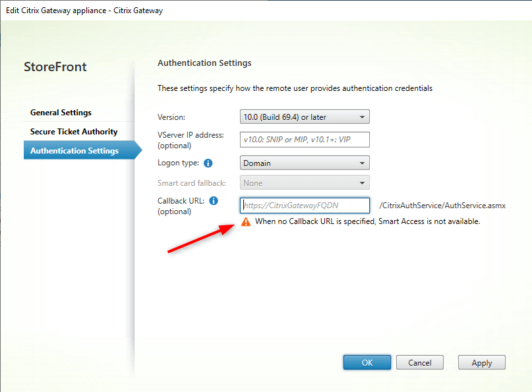The image size is (532, 392).
Task: Click OK to save gateway settings
Action: click(x=367, y=362)
